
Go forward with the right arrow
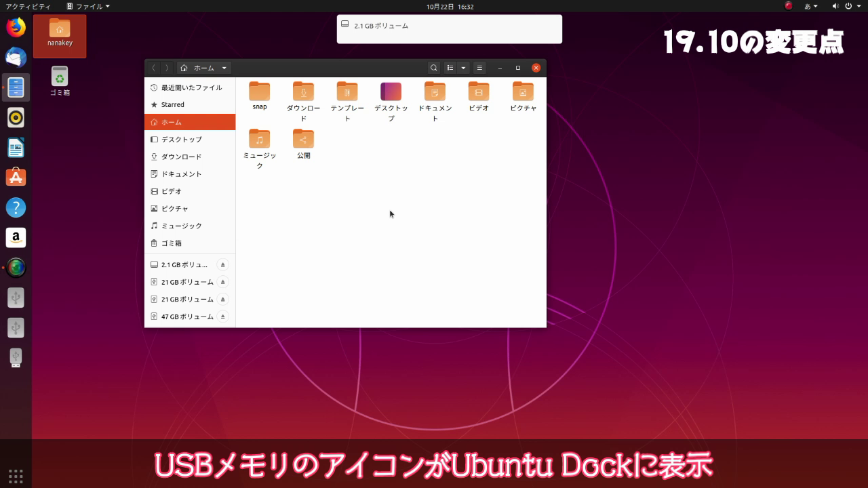167,68
